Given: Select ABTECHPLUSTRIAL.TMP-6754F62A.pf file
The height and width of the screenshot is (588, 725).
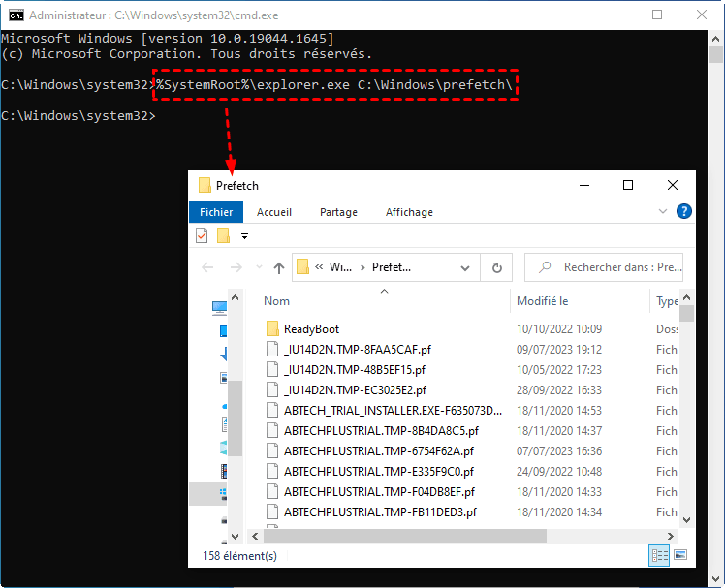Looking at the screenshot, I should tap(379, 451).
